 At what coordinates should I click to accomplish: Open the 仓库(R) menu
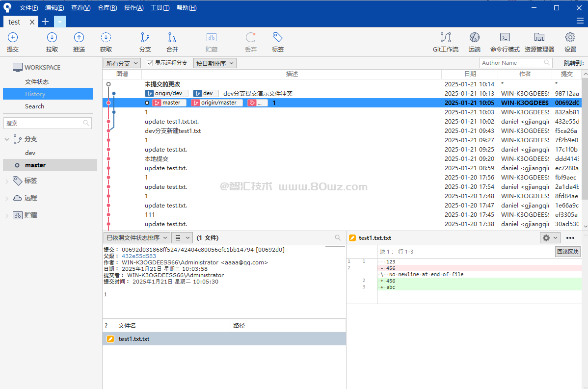107,8
